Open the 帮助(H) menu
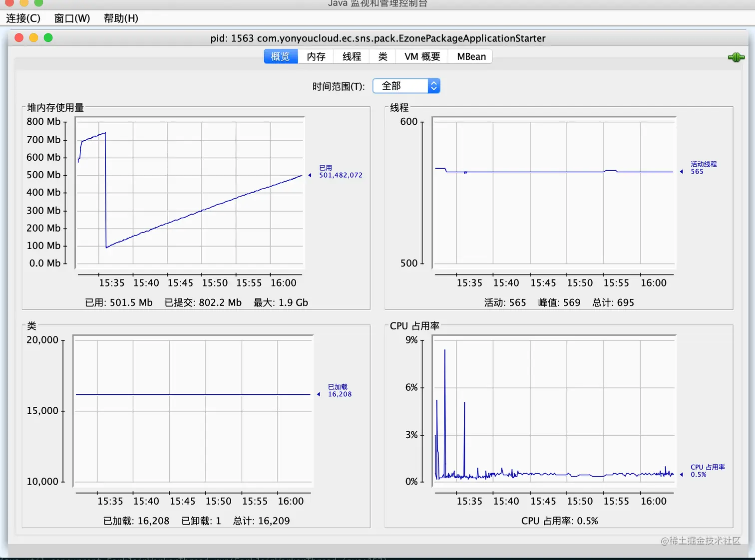Screen dimensions: 755x560 click(x=121, y=18)
